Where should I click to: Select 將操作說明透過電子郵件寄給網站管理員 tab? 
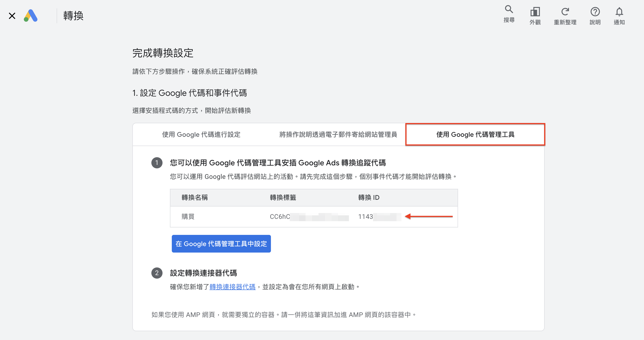coord(338,134)
